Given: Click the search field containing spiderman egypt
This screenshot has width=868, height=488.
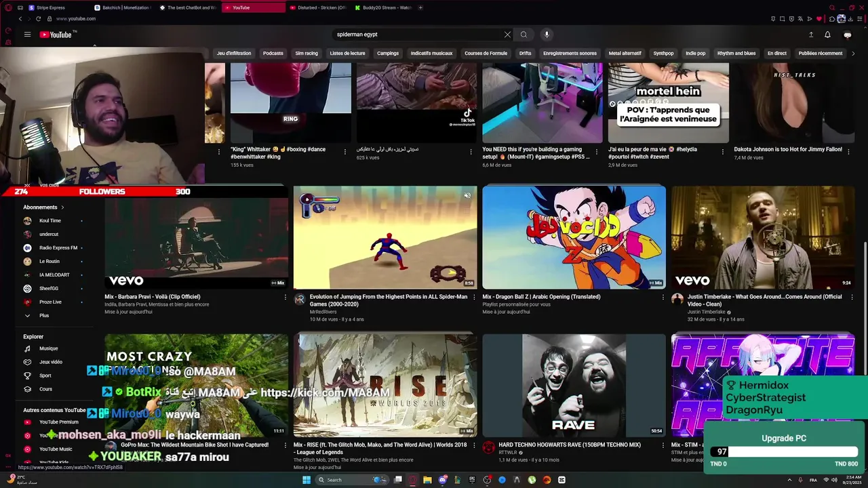Looking at the screenshot, I should (x=420, y=35).
